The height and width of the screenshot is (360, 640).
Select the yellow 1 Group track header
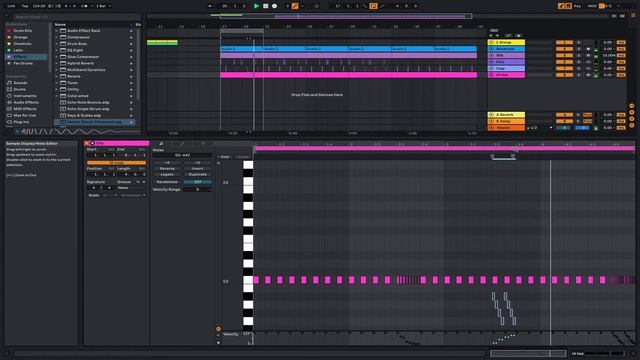coord(506,42)
